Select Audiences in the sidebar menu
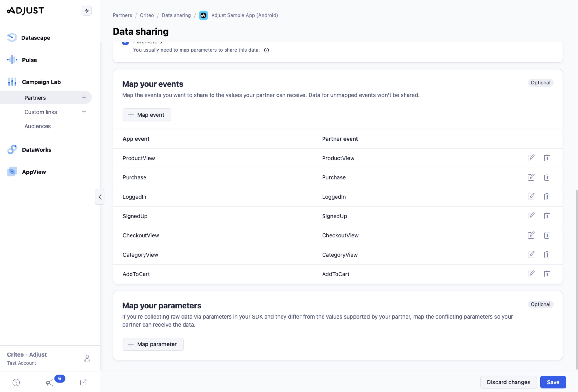Screen dimensions: 578x392 point(38,126)
